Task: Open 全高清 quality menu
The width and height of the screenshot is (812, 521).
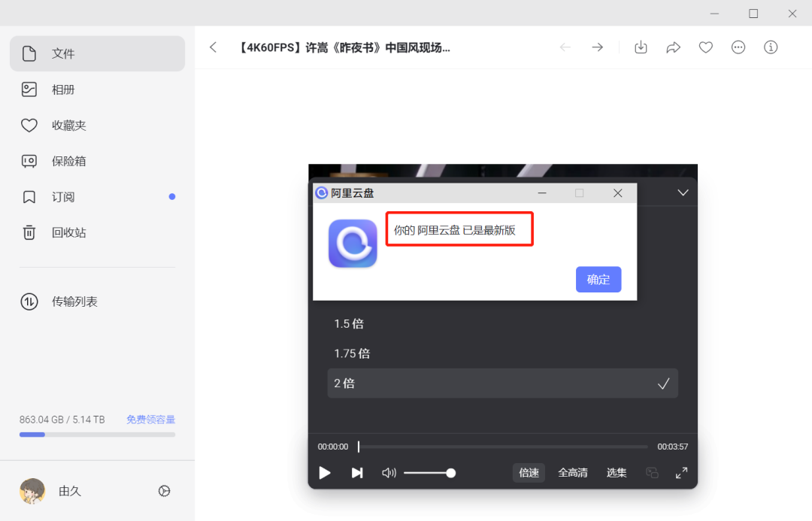Action: point(573,473)
